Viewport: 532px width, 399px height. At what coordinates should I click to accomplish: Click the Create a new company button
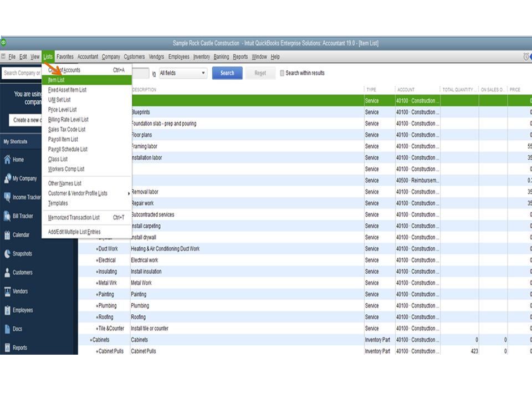click(x=25, y=120)
